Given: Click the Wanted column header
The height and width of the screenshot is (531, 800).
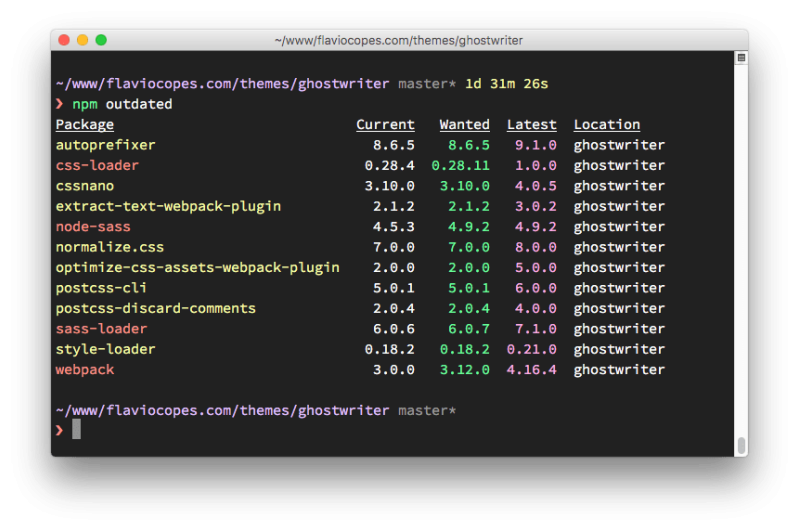Looking at the screenshot, I should click(x=464, y=124).
